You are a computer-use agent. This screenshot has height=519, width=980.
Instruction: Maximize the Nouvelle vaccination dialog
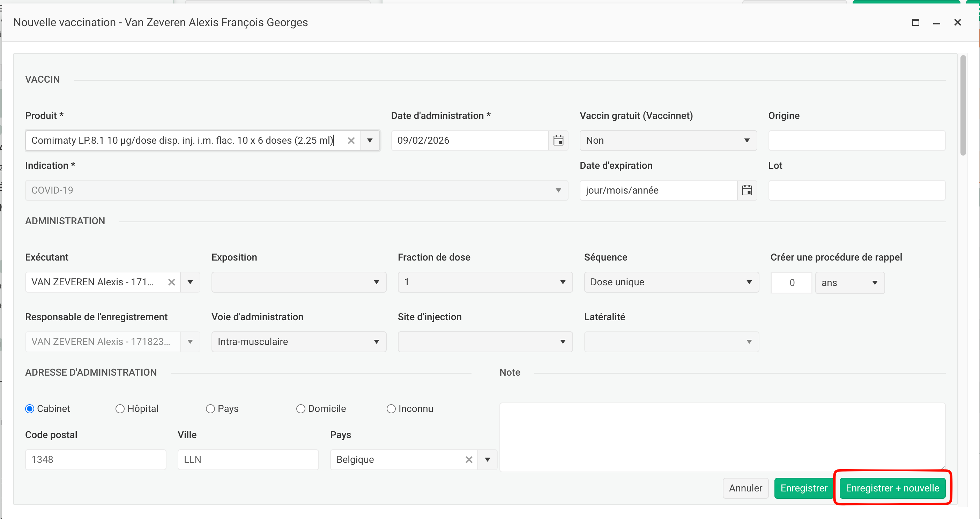pyautogui.click(x=916, y=22)
